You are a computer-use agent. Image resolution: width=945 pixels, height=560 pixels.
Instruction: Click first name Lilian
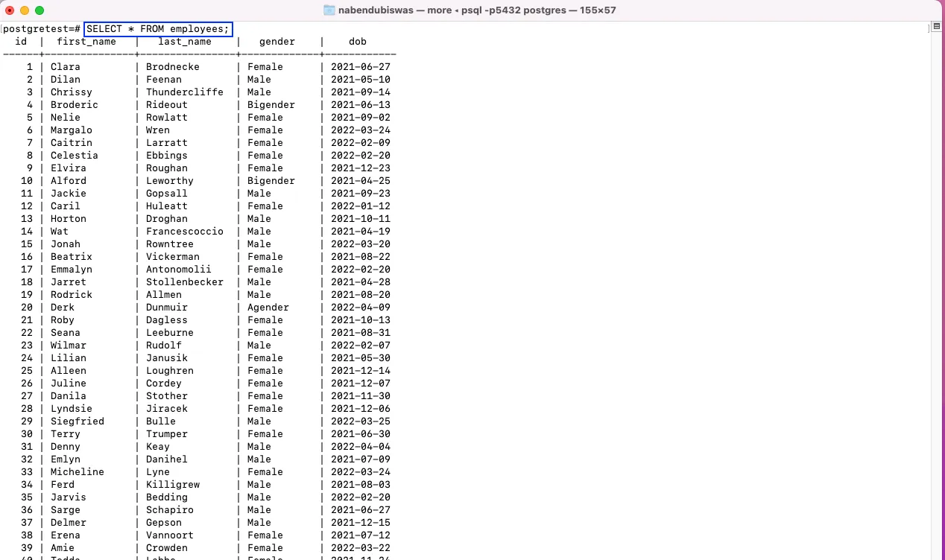tap(69, 358)
